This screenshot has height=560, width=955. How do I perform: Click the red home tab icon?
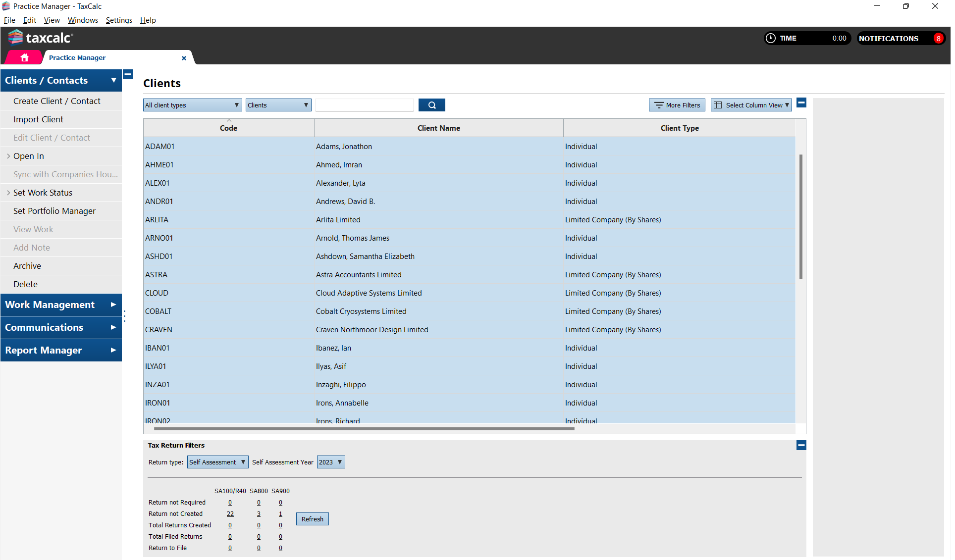point(24,57)
